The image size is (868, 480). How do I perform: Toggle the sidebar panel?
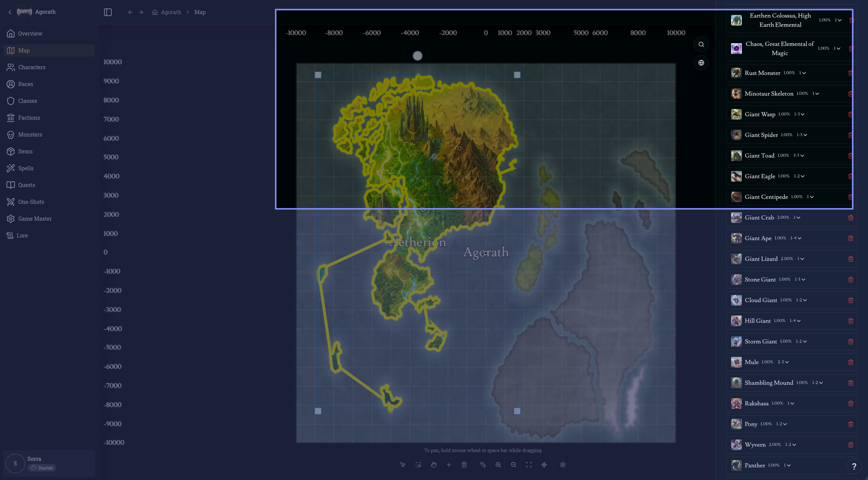click(108, 12)
